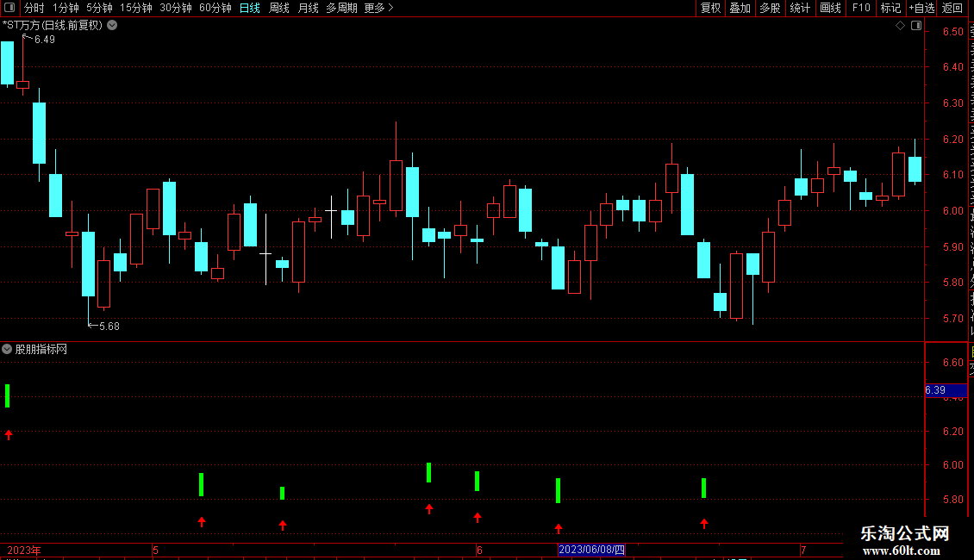Open 多周期 multi-period view
Screen dimensions: 974x560
(x=341, y=8)
